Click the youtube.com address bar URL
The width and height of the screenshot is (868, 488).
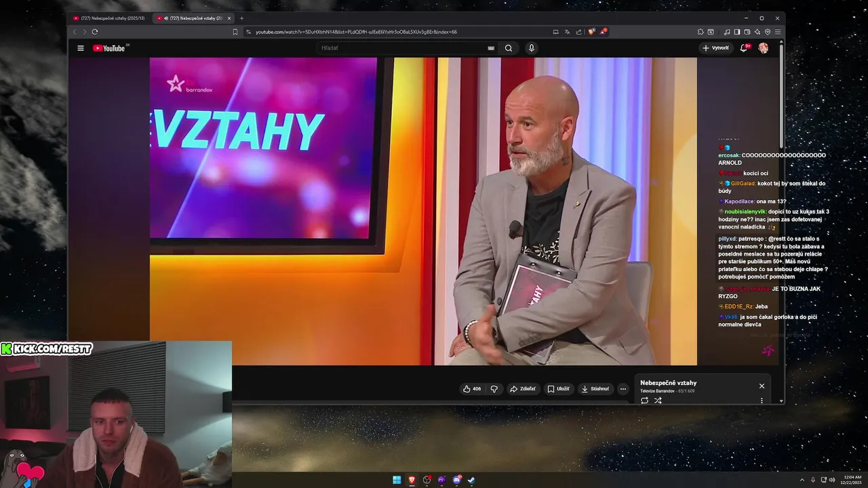click(x=356, y=32)
